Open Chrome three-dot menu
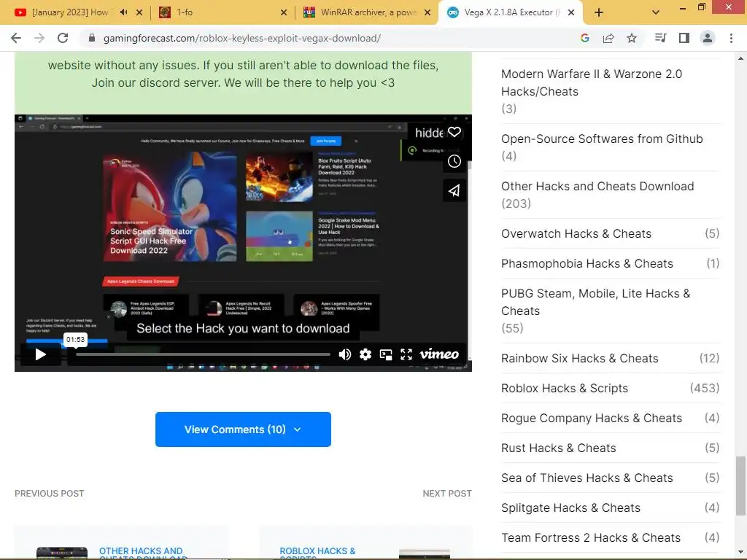The height and width of the screenshot is (560, 747). [731, 38]
